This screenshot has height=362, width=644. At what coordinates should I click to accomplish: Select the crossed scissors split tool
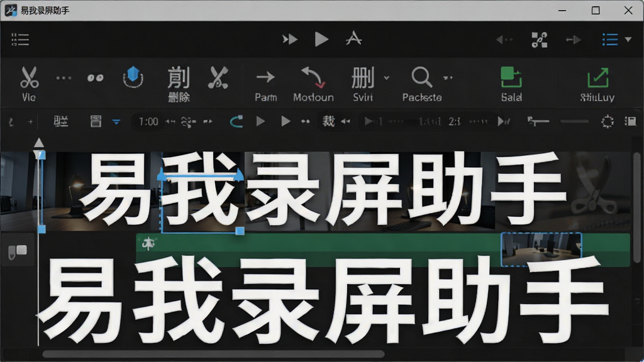218,77
